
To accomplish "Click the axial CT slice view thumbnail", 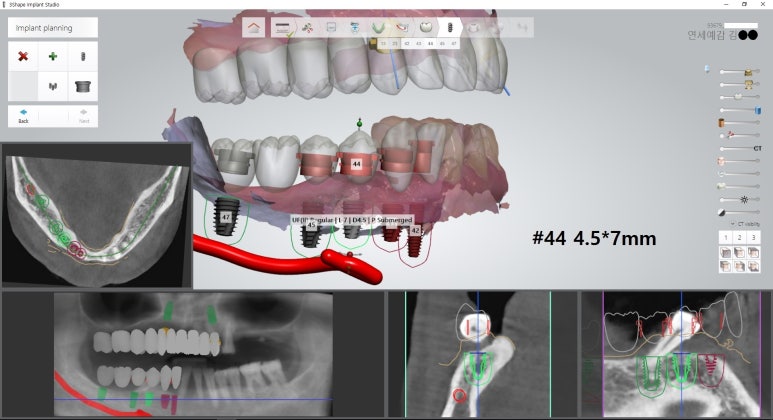I will click(x=96, y=214).
